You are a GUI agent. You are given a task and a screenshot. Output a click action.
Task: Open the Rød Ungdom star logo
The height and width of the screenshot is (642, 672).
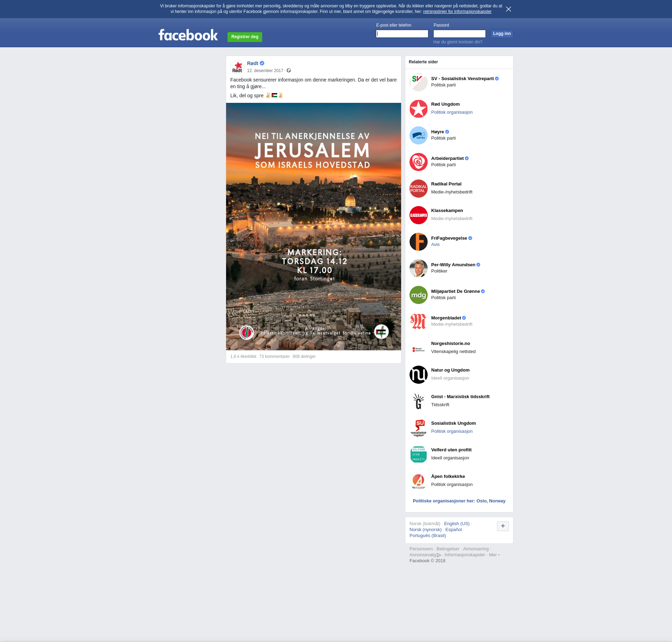tap(419, 109)
